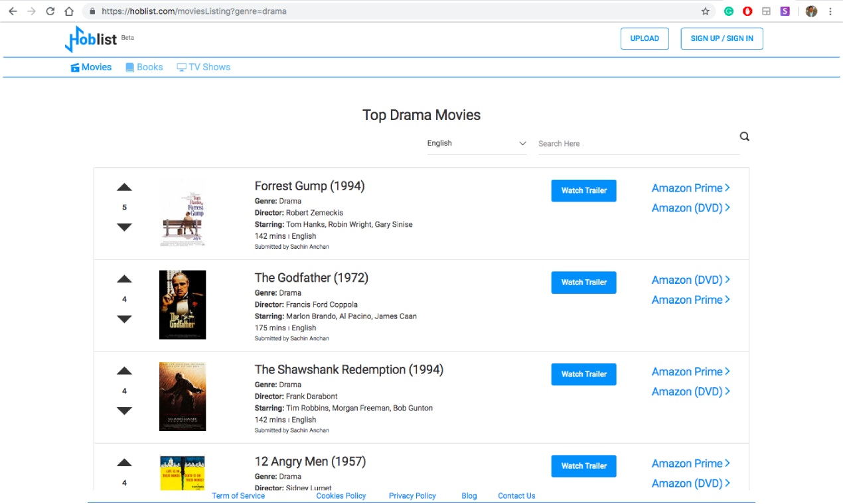Open The Shawshank Redemption poster thumbnail
The width and height of the screenshot is (843, 504).
tap(183, 397)
